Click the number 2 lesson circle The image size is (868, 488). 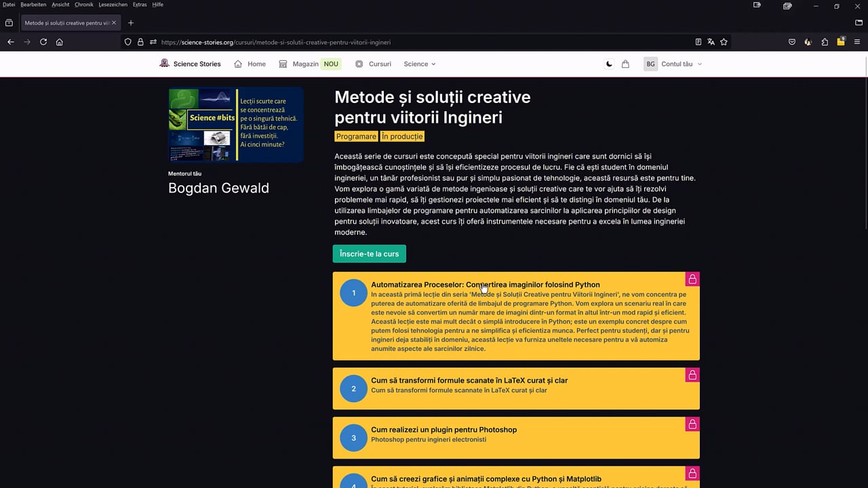pos(353,388)
